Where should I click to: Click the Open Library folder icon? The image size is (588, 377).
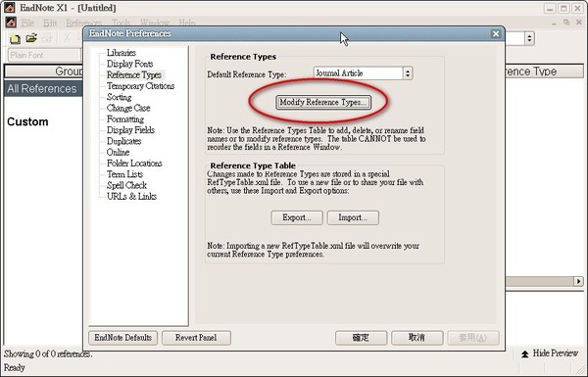pos(31,38)
